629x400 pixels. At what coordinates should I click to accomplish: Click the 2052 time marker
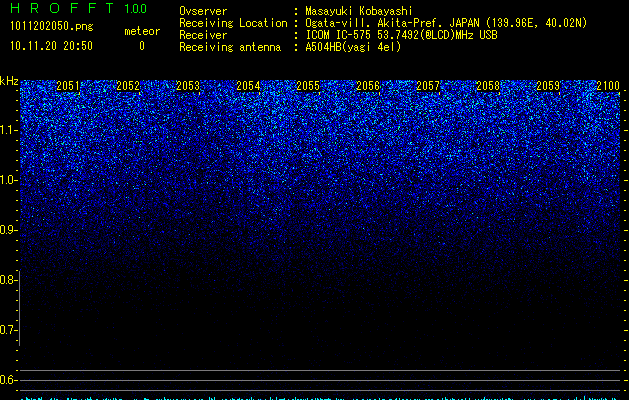click(128, 86)
